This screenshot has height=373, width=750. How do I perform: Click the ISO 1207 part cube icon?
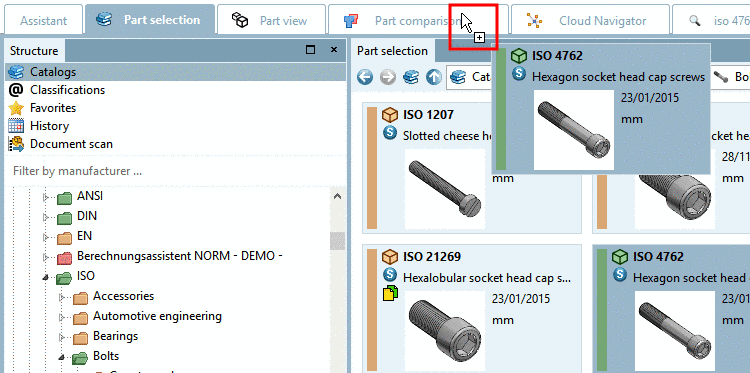point(390,115)
